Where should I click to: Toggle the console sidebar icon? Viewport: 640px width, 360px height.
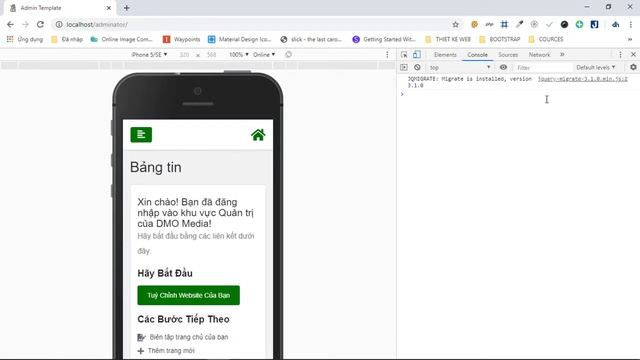404,67
